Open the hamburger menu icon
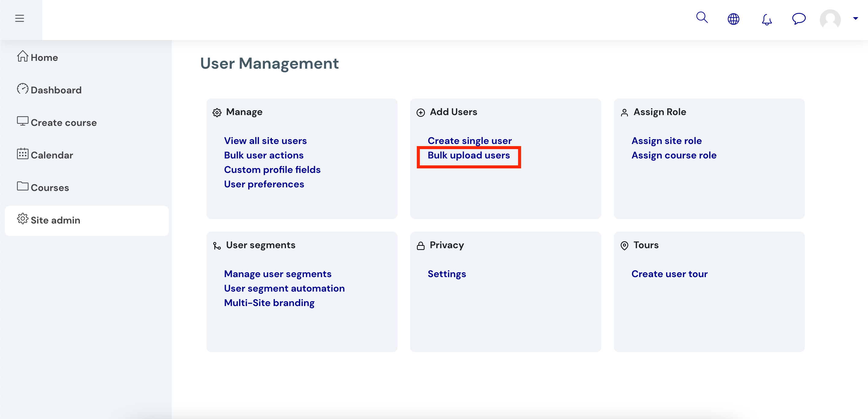 20,18
